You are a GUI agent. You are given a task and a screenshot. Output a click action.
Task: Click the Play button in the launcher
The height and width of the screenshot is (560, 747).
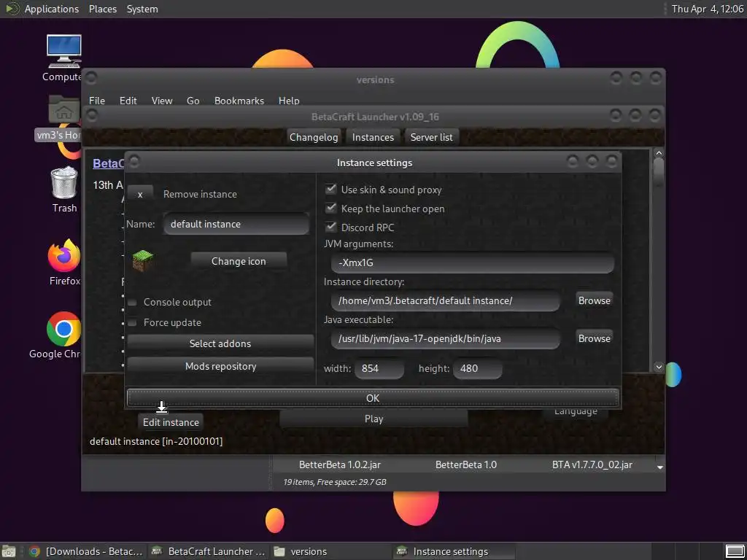[x=373, y=419]
